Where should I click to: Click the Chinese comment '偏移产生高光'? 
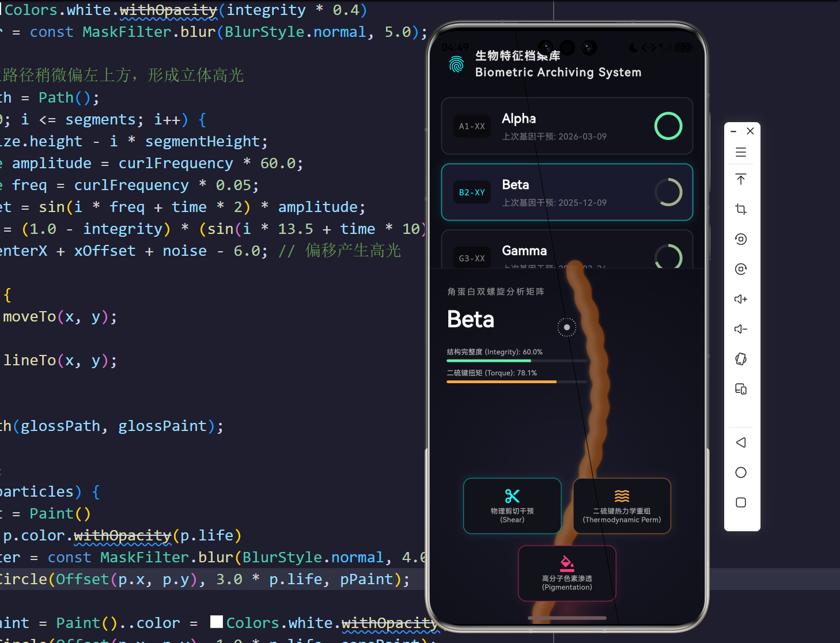click(353, 251)
